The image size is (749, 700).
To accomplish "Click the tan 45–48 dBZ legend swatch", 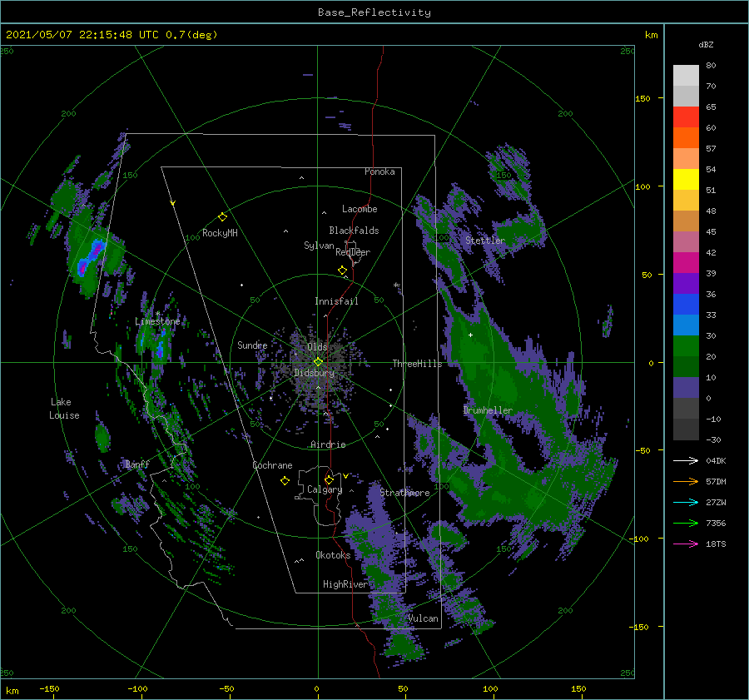I will 686,221.
